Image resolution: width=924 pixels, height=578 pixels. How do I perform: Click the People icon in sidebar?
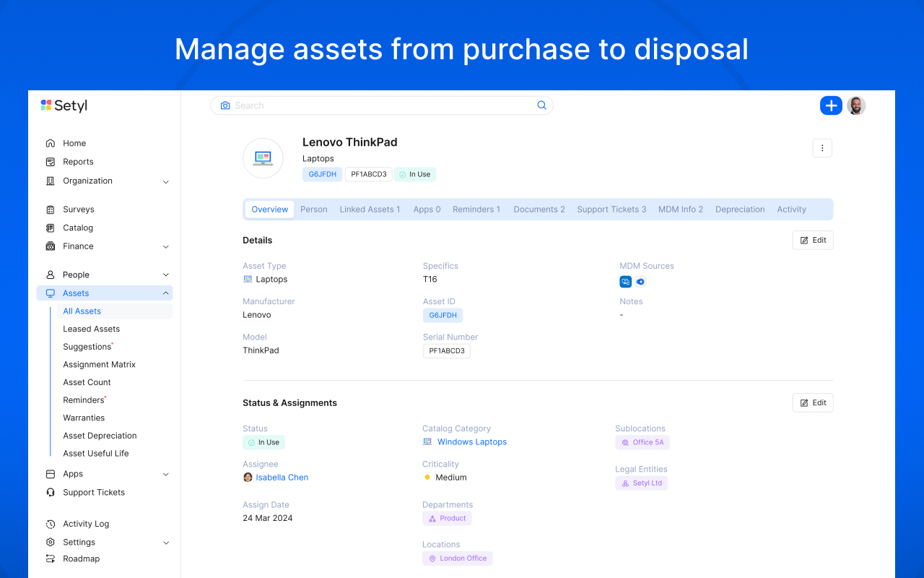[x=51, y=275]
